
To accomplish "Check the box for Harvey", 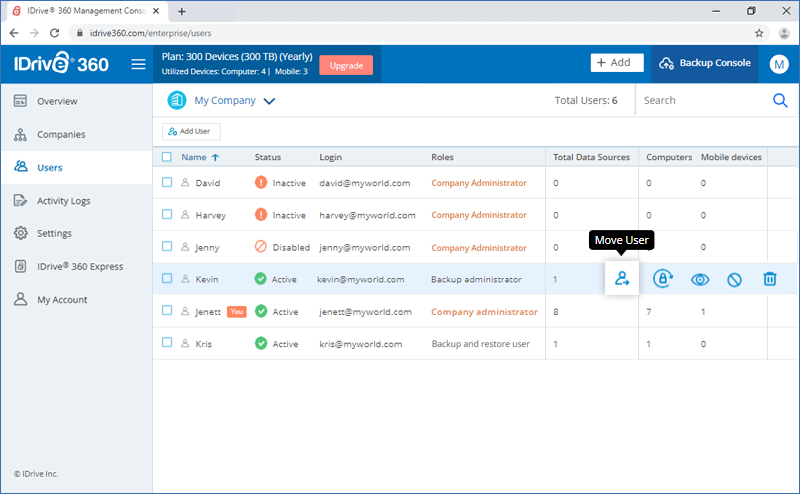I will [167, 214].
